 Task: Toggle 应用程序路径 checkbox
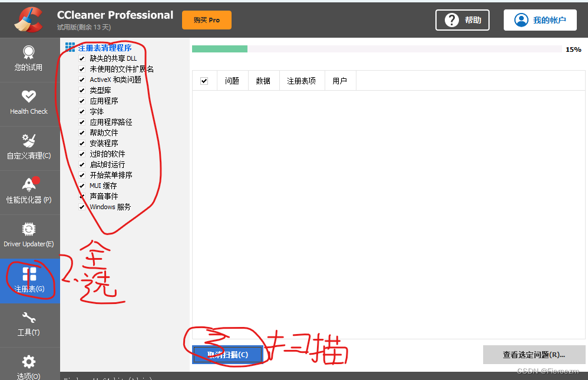point(82,123)
